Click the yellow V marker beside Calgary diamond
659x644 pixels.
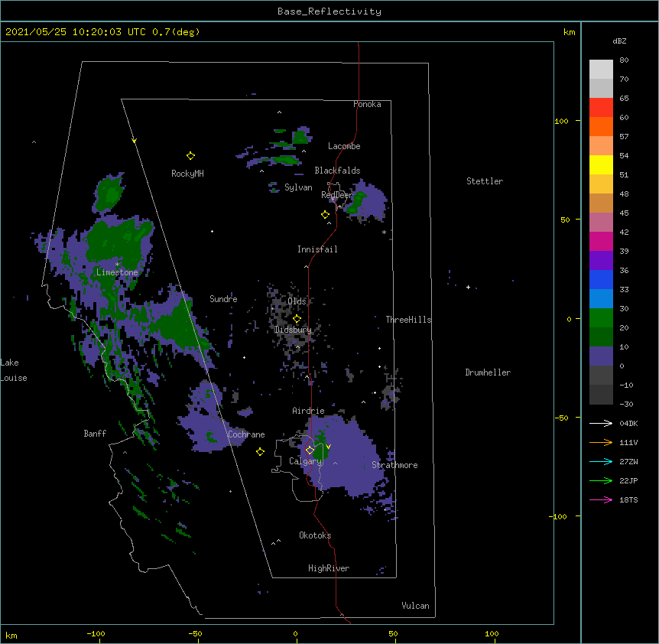[328, 447]
